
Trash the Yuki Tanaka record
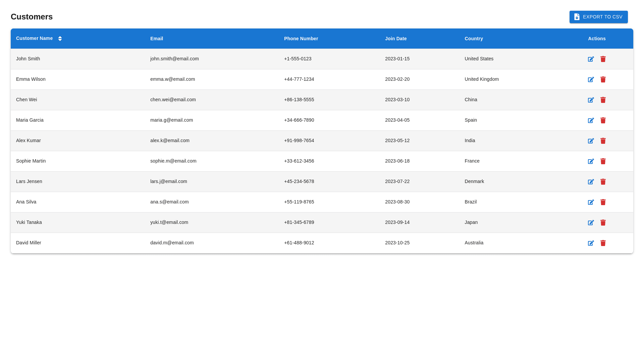[x=603, y=223]
